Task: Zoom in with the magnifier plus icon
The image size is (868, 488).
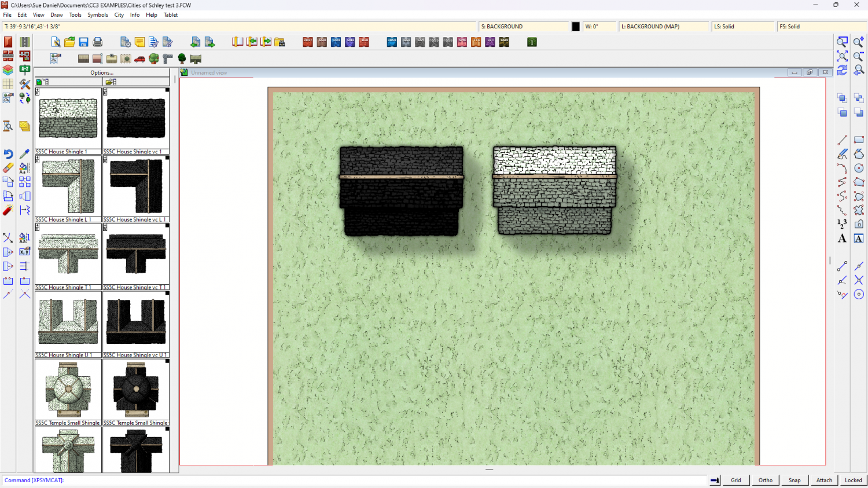Action: 859,42
